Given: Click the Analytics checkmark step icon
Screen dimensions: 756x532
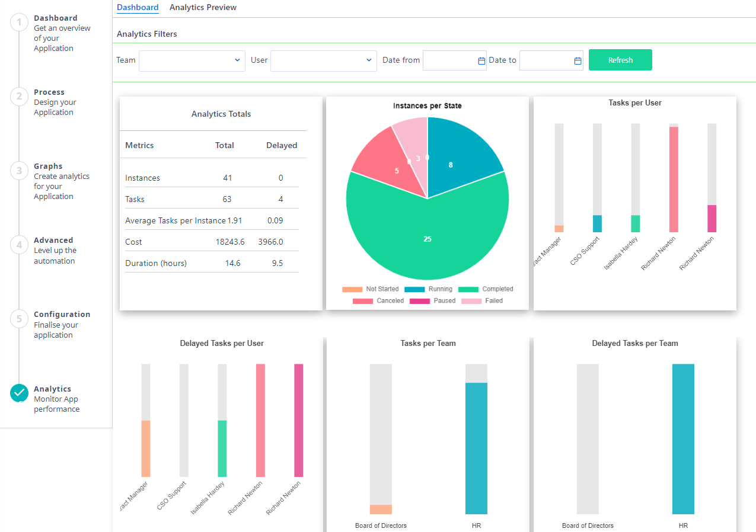Looking at the screenshot, I should pos(19,393).
